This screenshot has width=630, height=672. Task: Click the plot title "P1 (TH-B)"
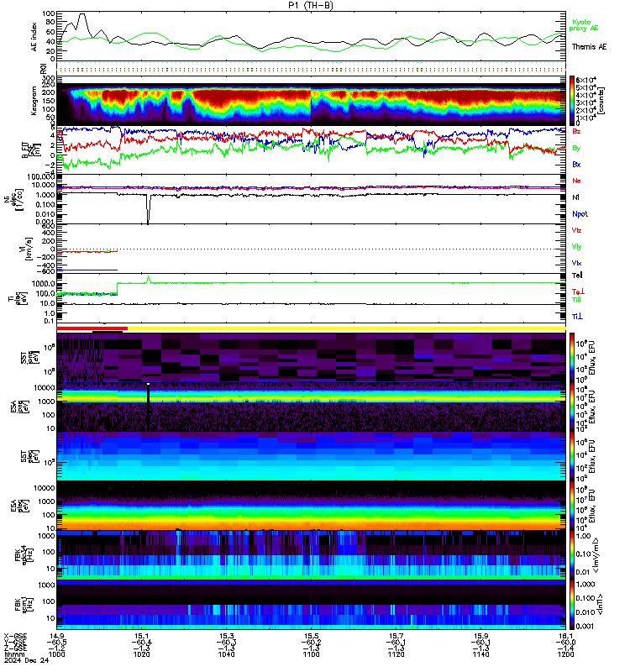[x=311, y=5]
